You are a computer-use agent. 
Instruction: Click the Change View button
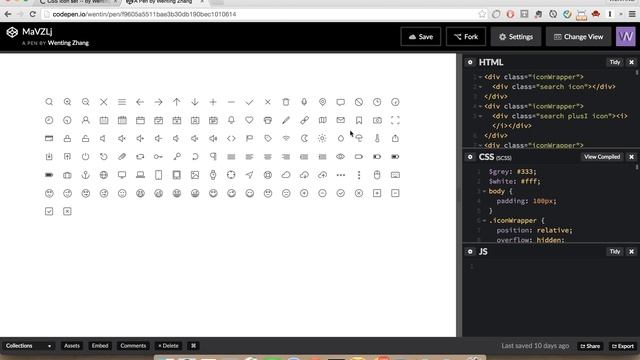coord(578,37)
